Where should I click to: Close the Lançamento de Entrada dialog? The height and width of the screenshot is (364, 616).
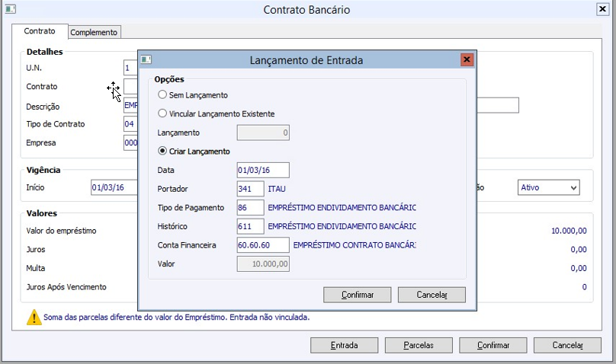(467, 60)
